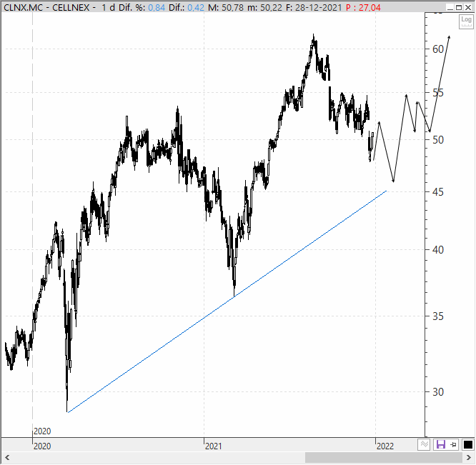Minimize the CELLNEX chart window
Image resolution: width=476 pixels, height=465 pixels.
(x=450, y=7)
